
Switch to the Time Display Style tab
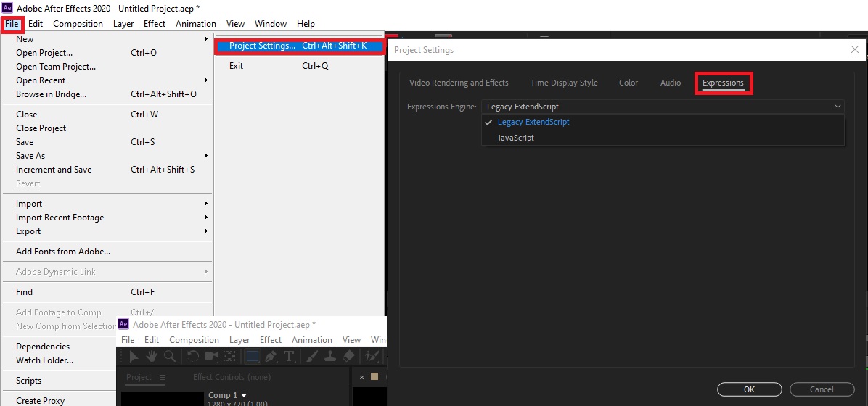(x=564, y=83)
